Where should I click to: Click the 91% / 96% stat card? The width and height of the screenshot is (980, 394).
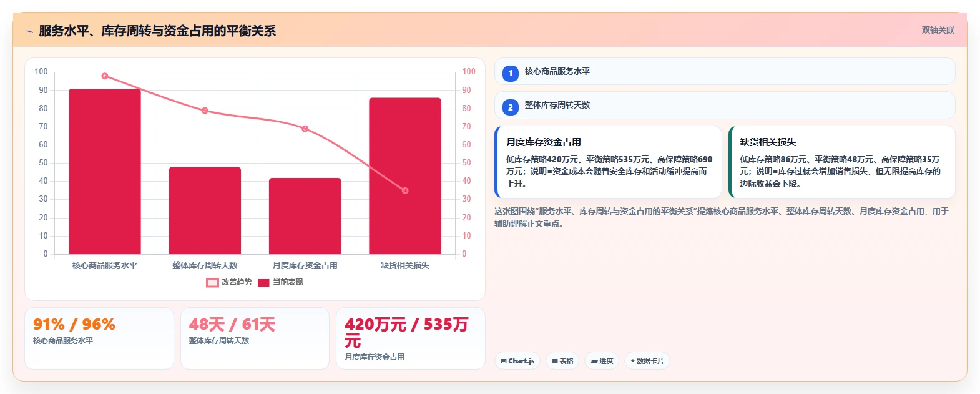[99, 338]
